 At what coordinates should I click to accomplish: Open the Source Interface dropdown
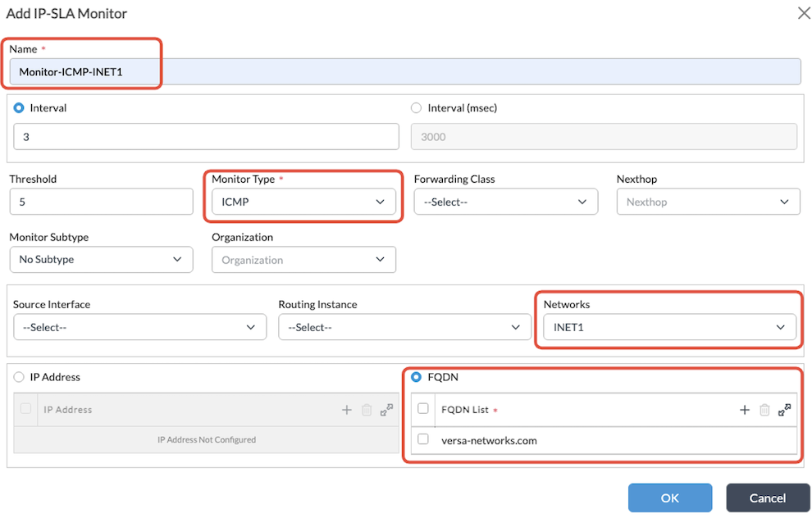coord(139,327)
